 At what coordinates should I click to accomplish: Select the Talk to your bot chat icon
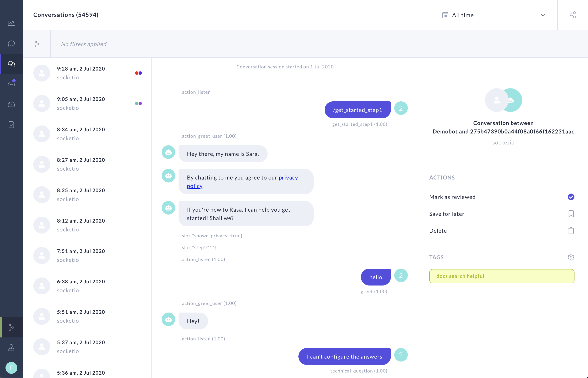coord(11,44)
